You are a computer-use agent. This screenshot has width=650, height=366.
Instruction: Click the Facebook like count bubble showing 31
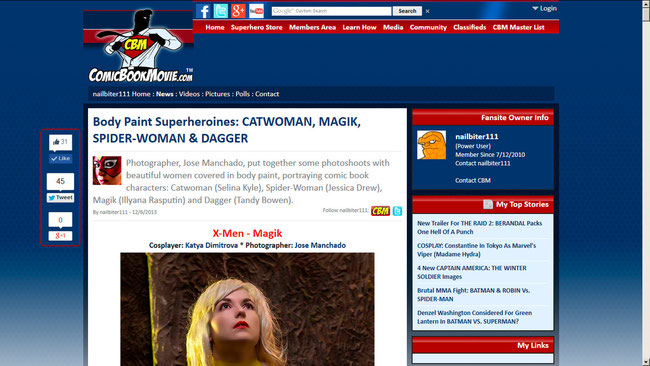[x=61, y=142]
